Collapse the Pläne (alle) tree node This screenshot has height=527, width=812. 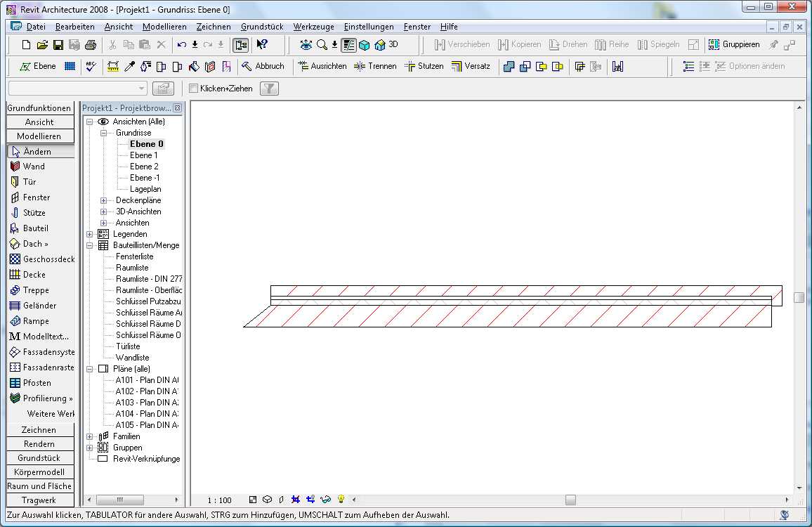click(x=90, y=369)
